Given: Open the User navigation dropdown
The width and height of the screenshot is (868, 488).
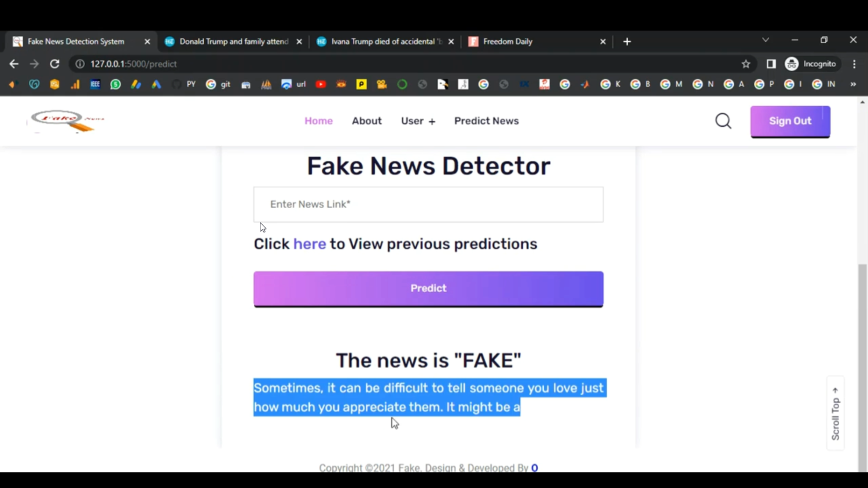Looking at the screenshot, I should click(418, 121).
